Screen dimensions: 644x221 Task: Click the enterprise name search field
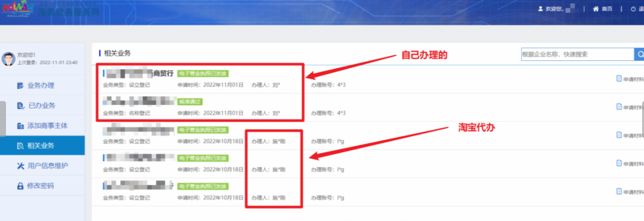(577, 54)
